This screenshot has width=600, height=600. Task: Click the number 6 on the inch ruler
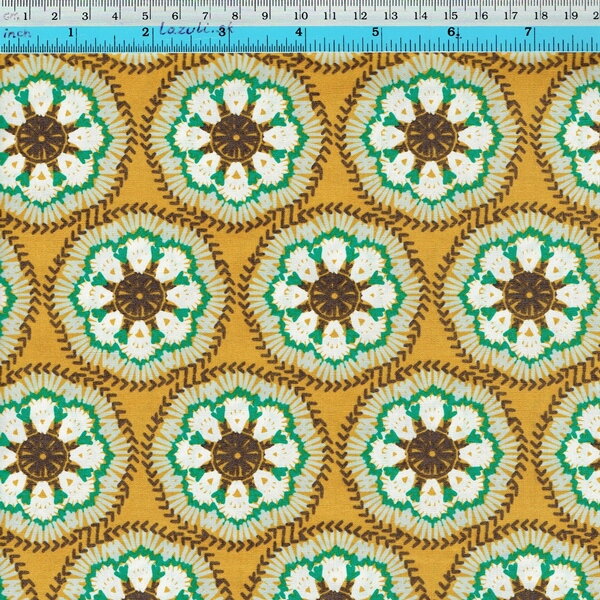coord(452,32)
